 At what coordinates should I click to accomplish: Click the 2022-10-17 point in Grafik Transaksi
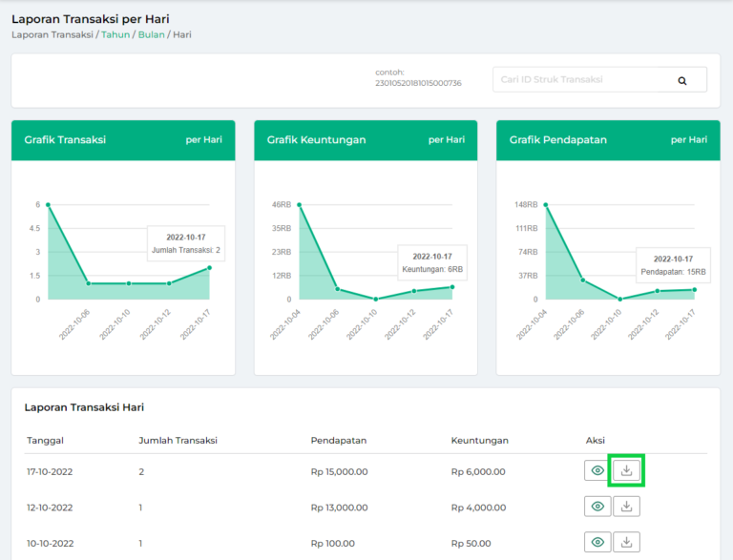tap(209, 268)
